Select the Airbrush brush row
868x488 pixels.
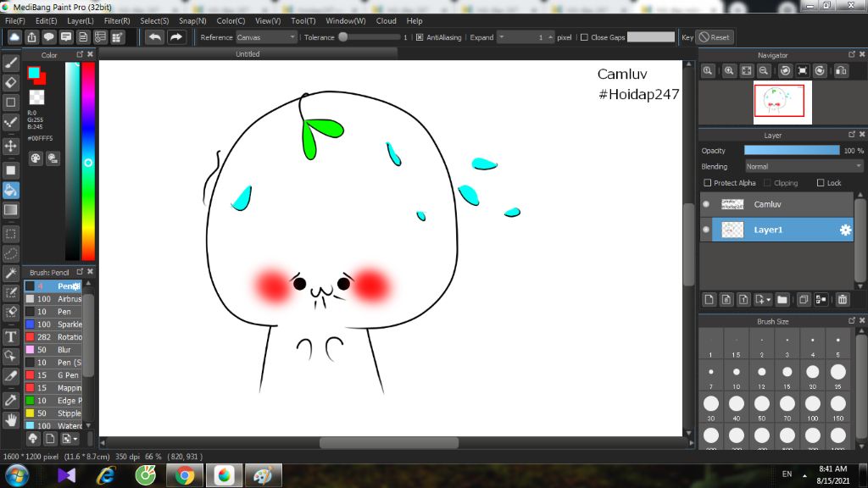pyautogui.click(x=53, y=299)
